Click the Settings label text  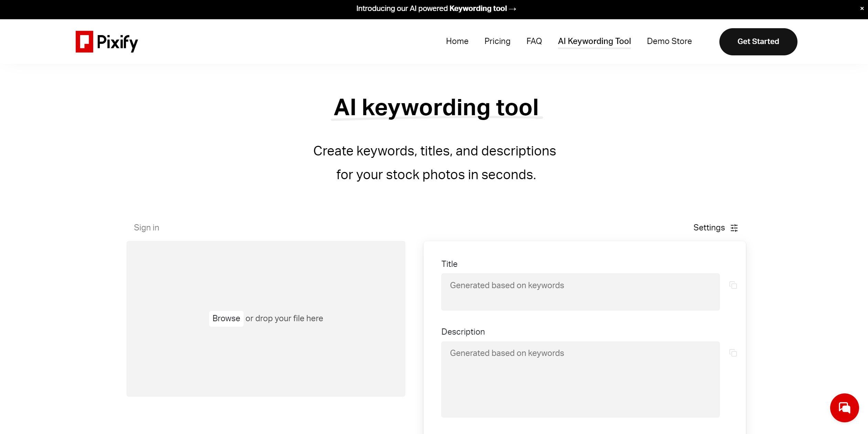click(x=709, y=227)
